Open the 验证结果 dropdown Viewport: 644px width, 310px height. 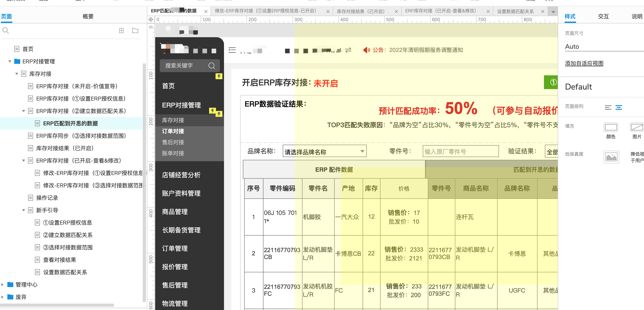[x=551, y=151]
